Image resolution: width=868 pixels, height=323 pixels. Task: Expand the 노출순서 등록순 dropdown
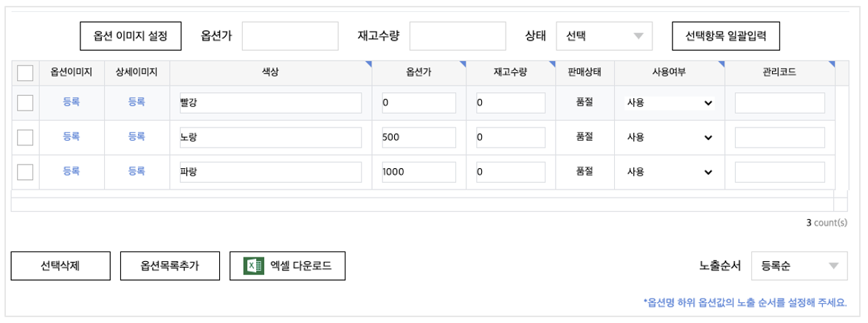[799, 266]
